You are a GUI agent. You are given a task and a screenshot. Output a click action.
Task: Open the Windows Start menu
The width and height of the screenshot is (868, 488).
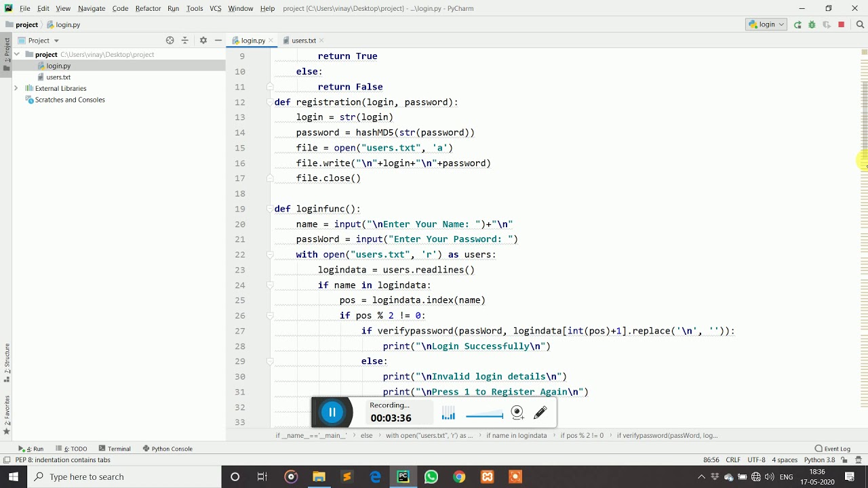(14, 476)
